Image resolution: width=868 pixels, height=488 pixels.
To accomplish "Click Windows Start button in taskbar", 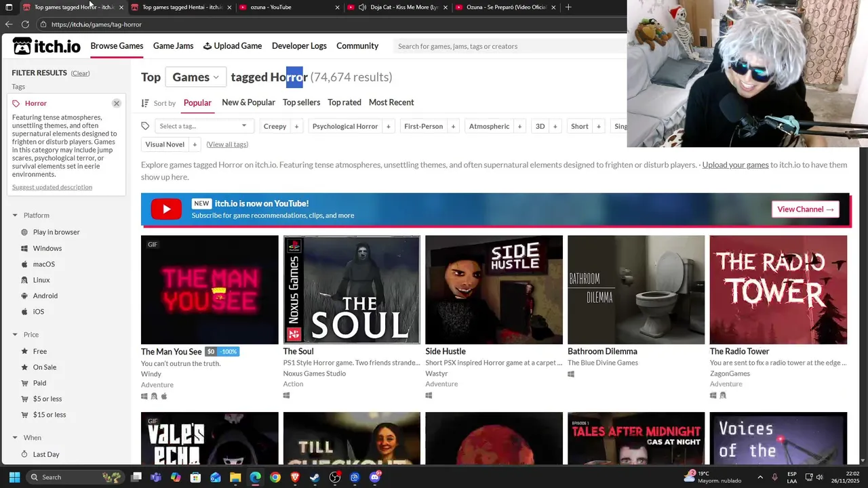I will 14,477.
